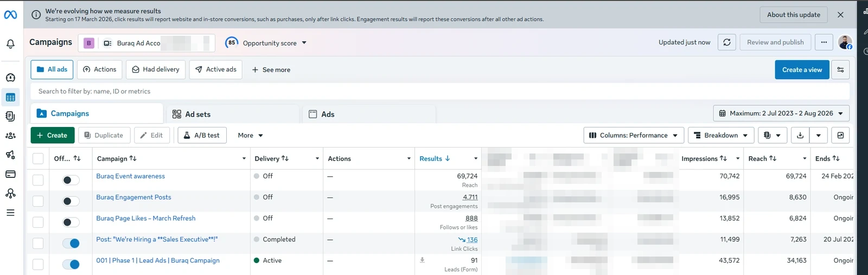This screenshot has width=868, height=275.
Task: Open the charts panel icon button
Action: [840, 135]
